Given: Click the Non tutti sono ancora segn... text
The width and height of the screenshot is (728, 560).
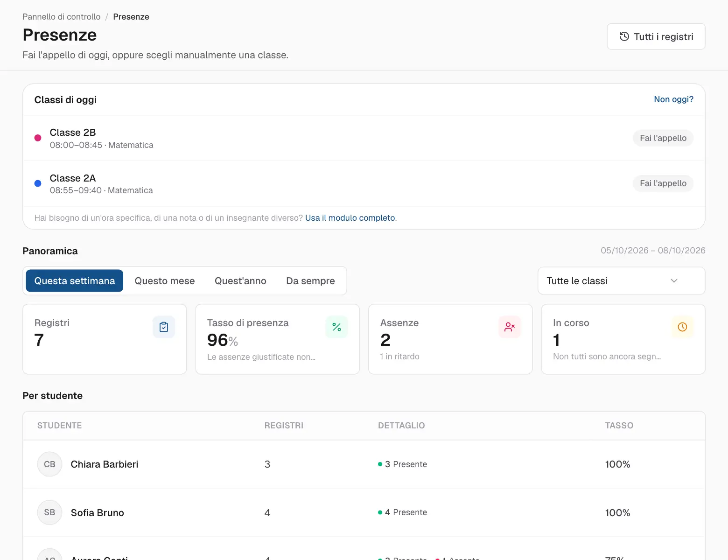Looking at the screenshot, I should (x=607, y=357).
